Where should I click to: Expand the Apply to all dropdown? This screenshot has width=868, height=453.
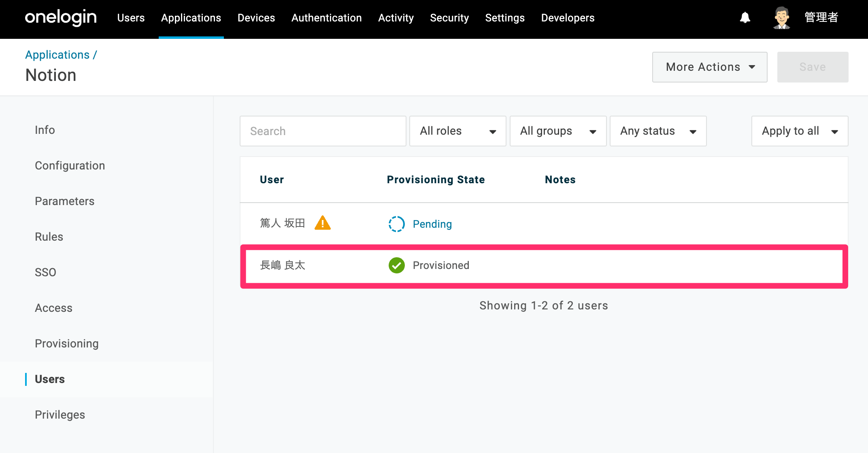800,131
